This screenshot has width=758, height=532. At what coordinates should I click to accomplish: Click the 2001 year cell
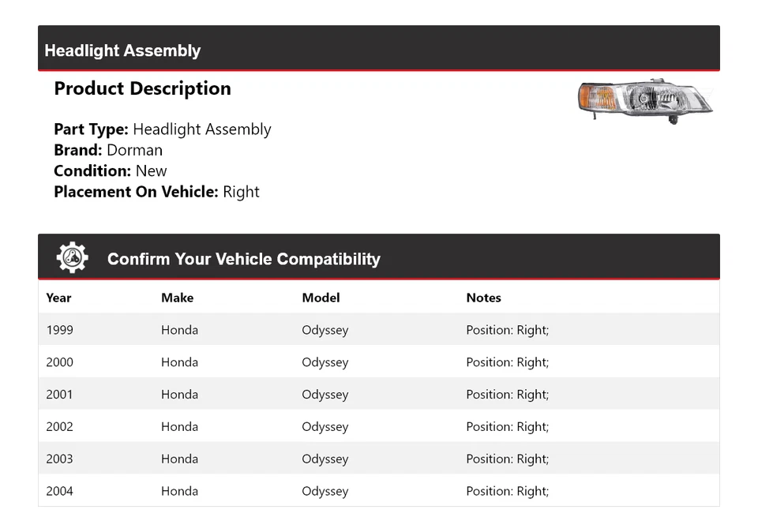pos(59,395)
